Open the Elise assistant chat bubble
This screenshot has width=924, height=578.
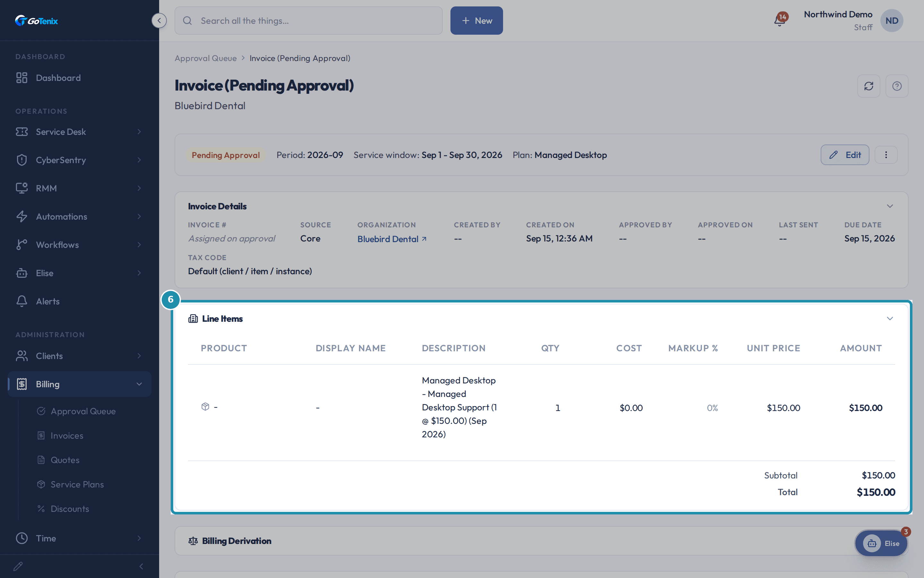coord(881,543)
